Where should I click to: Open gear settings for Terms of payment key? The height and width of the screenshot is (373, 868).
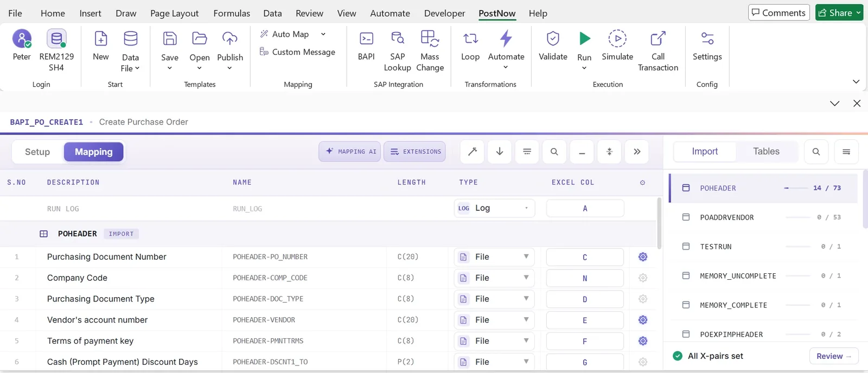coord(643,341)
